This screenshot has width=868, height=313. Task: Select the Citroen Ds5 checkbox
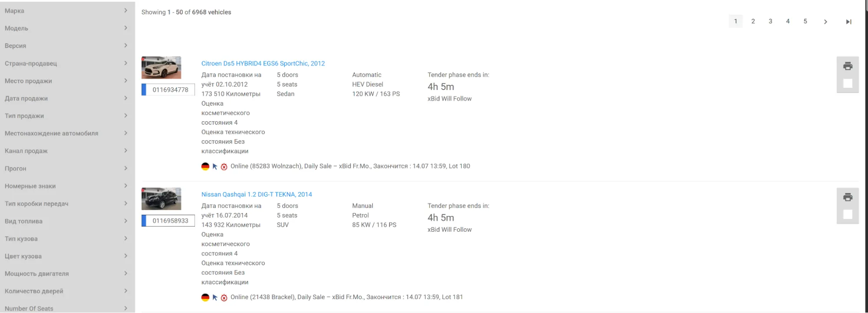tap(848, 83)
